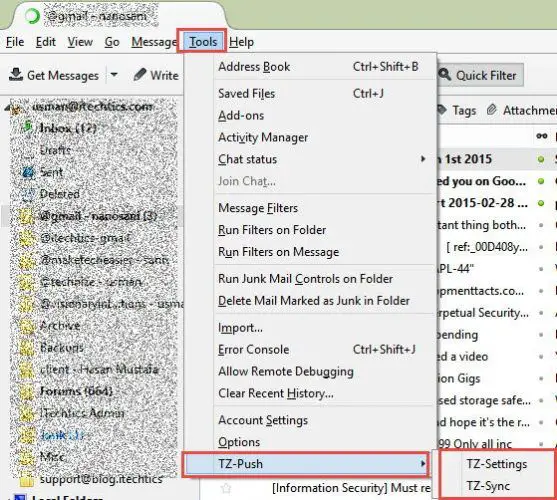The height and width of the screenshot is (500, 557).
Task: Click the read-status glasses column header
Action: (541, 136)
